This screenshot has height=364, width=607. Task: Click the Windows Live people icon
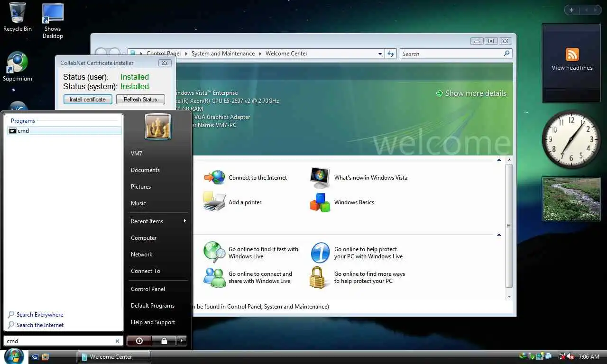(215, 277)
